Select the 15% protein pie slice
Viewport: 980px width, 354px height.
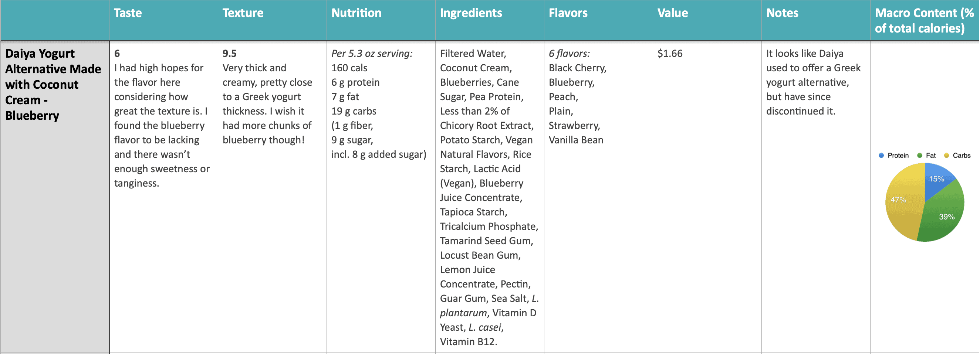(937, 179)
